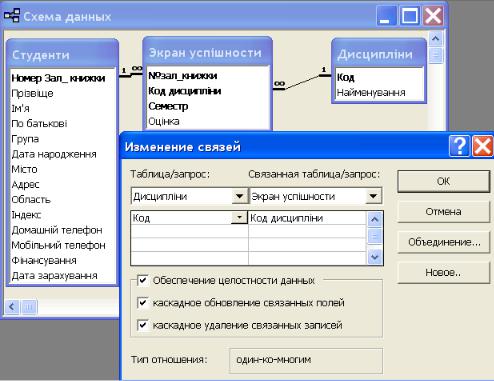Click the vertical scrollbar thumb in schema window
The width and height of the screenshot is (494, 381).
[x=435, y=55]
